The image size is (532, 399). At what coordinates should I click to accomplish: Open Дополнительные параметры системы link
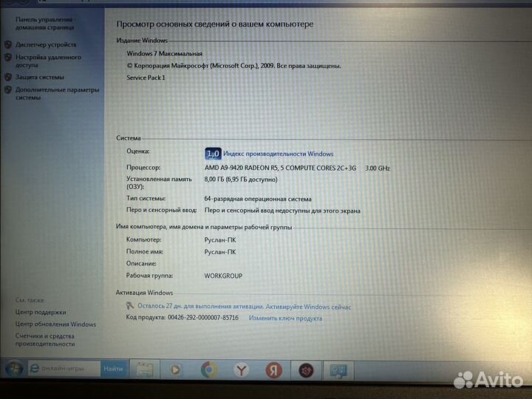[x=57, y=93]
